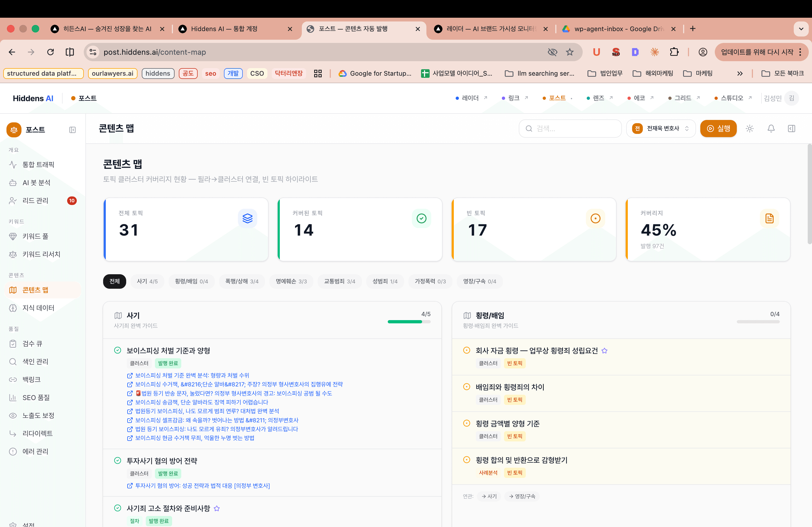This screenshot has width=812, height=527.
Task: Click the 검색 input field
Action: click(570, 129)
